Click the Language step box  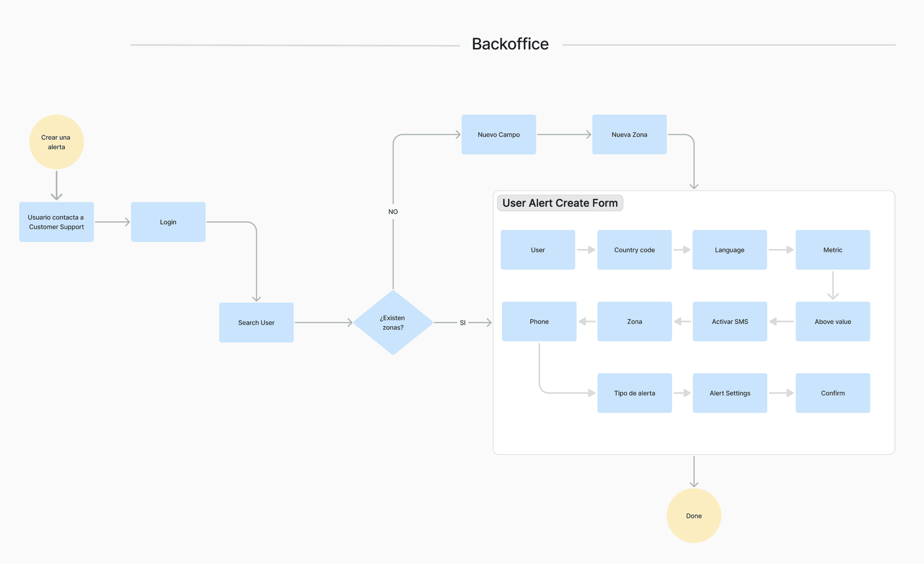pyautogui.click(x=729, y=250)
